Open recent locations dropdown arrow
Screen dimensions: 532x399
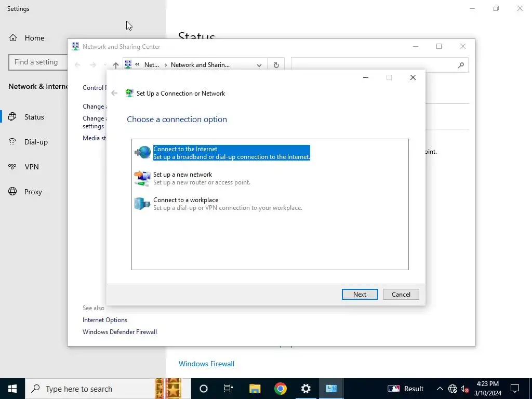click(x=104, y=65)
